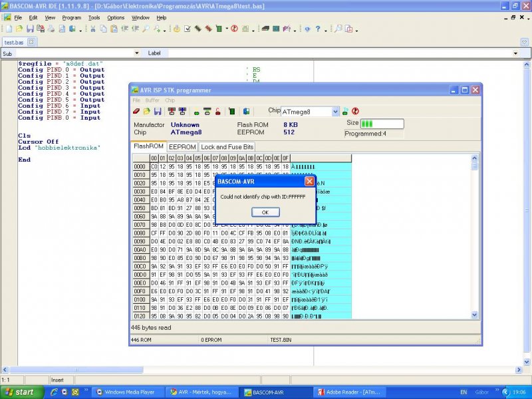Image resolution: width=532 pixels, height=399 pixels.
Task: Close the test.bas tab with its X icon
Action: click(31, 42)
